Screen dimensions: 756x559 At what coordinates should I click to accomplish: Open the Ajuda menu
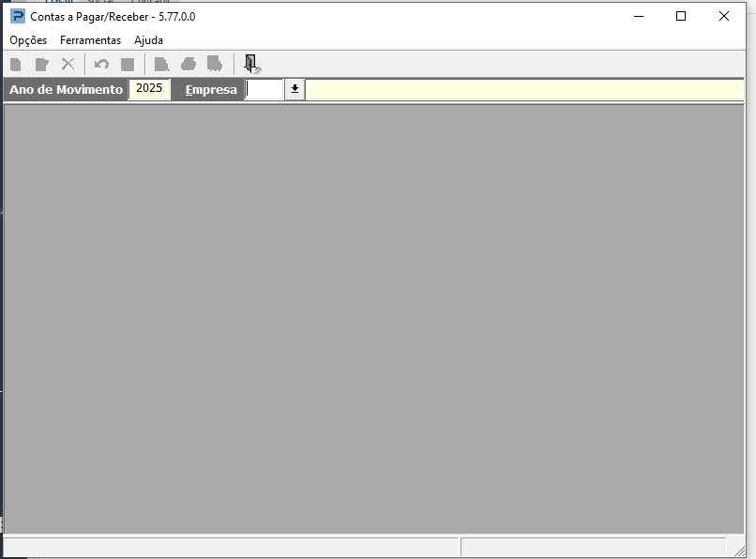pos(148,40)
